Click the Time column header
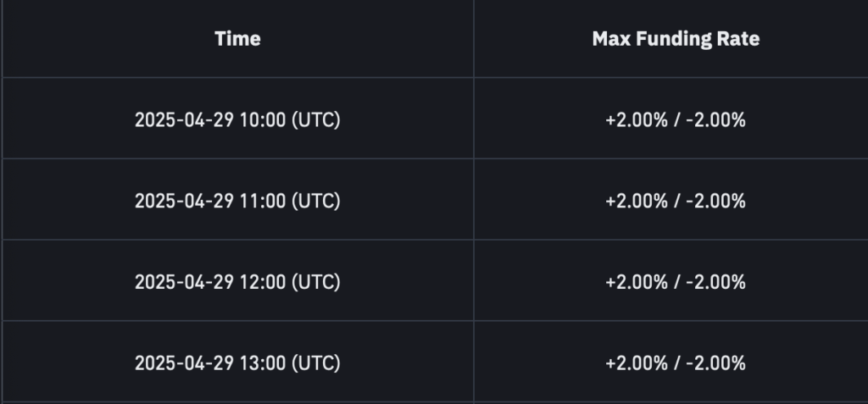Viewport: 868px width, 404px height. click(x=237, y=39)
